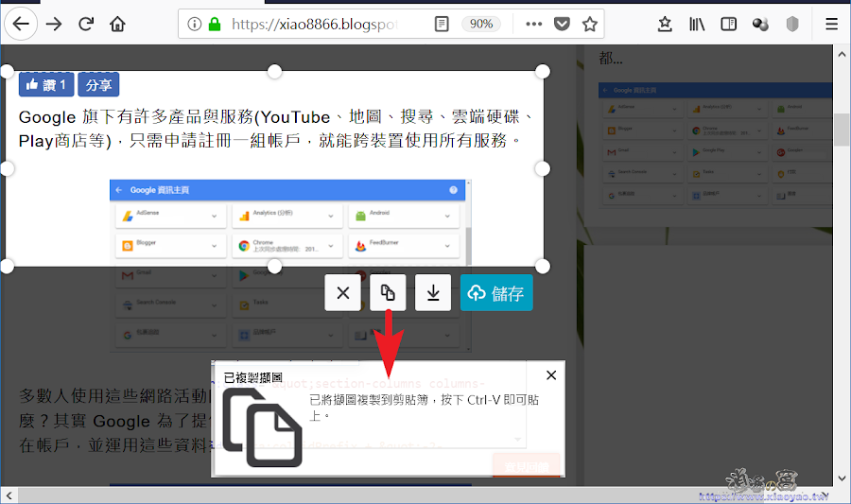This screenshot has height=504, width=851.
Task: Expand the Analytics (分析) row chevron
Action: click(331, 216)
